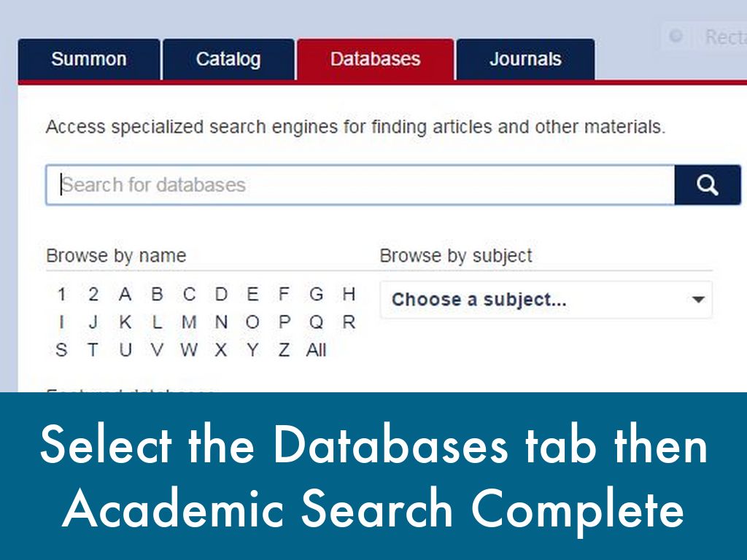Show All databases by name
The width and height of the screenshot is (747, 560).
316,351
